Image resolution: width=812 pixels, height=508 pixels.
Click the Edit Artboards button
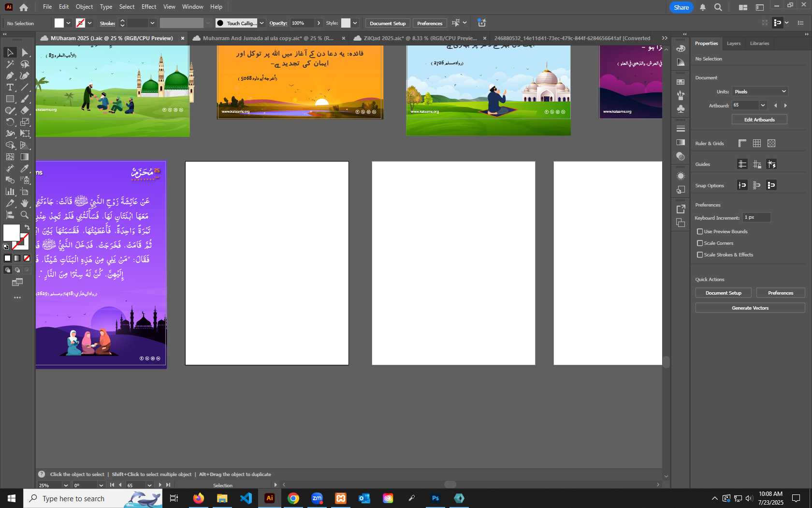point(759,120)
